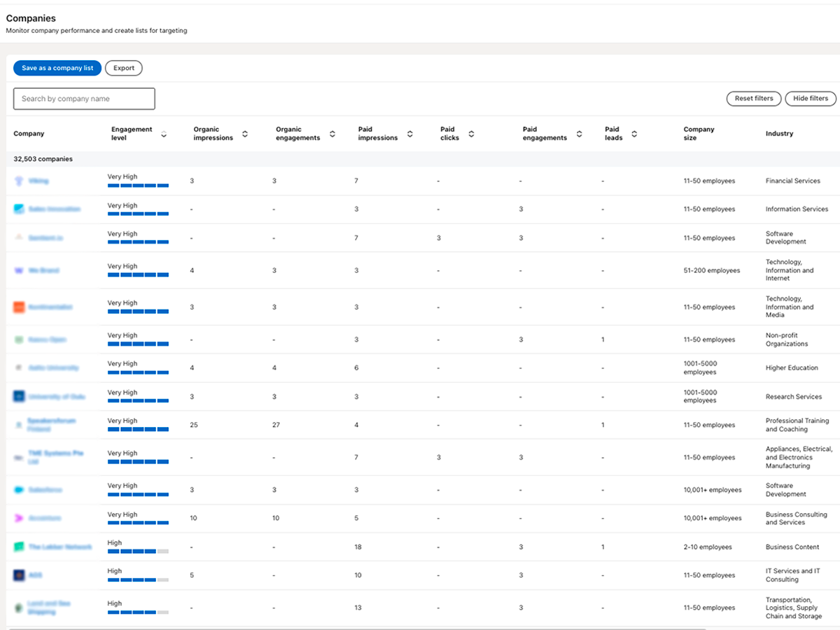Click the Viking company logo
This screenshot has height=630, width=840.
[19, 181]
